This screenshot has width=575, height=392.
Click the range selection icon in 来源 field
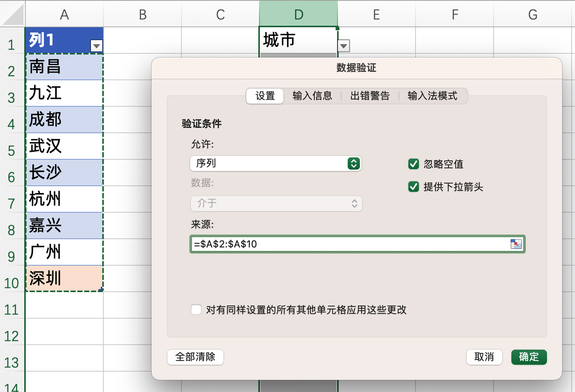pos(516,244)
